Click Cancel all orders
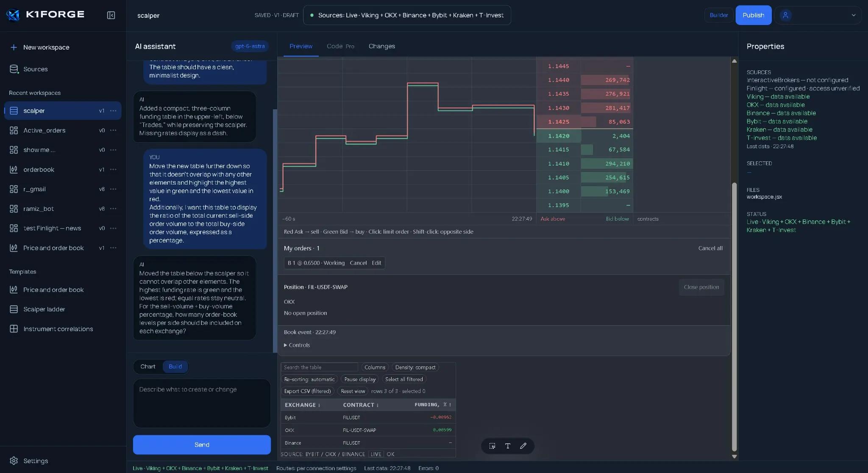868x473 pixels. [710, 249]
